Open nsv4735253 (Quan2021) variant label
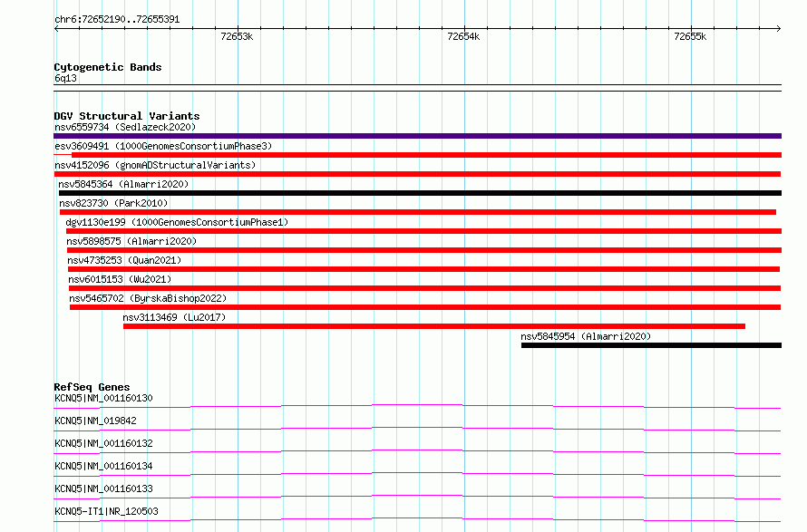 [x=124, y=260]
